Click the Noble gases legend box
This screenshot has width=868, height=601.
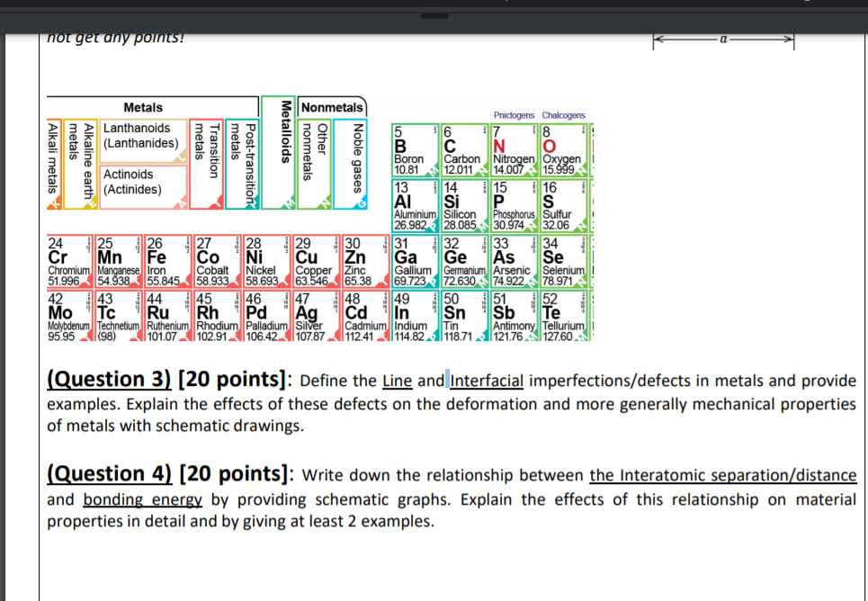click(x=351, y=164)
